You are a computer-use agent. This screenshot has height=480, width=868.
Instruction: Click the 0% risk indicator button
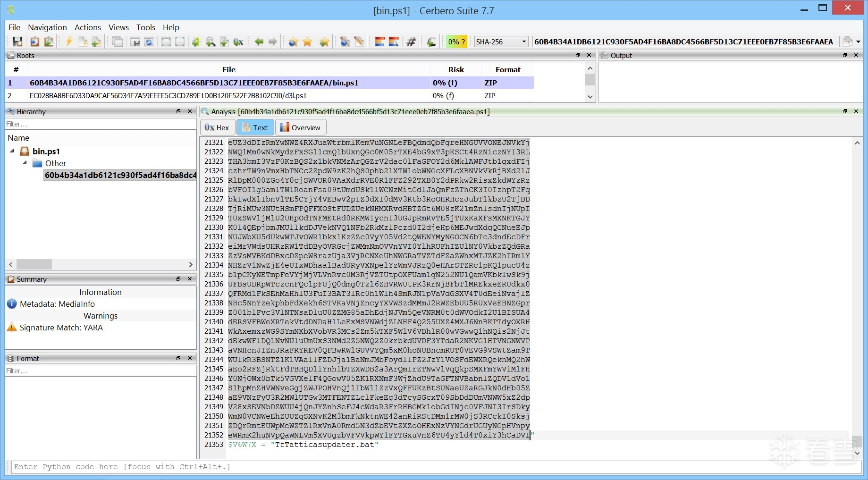tap(457, 42)
